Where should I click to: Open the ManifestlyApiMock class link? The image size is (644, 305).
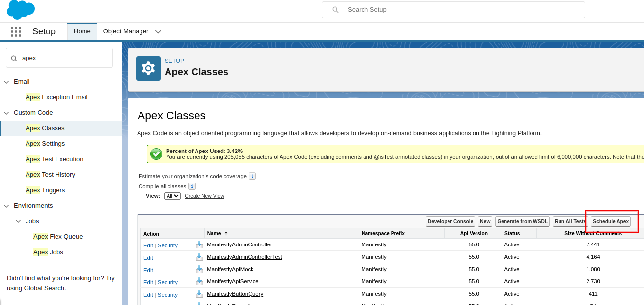coord(230,269)
